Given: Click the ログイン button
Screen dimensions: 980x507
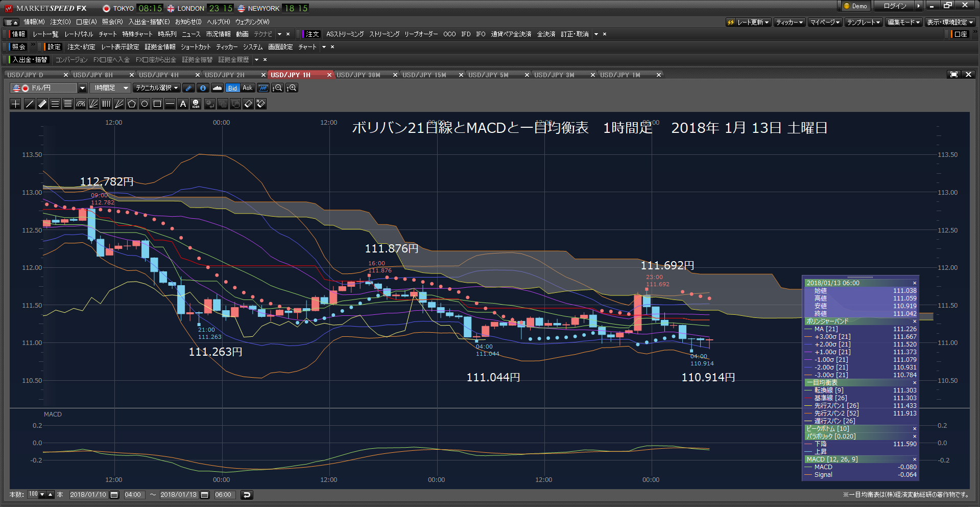Looking at the screenshot, I should pos(895,6).
